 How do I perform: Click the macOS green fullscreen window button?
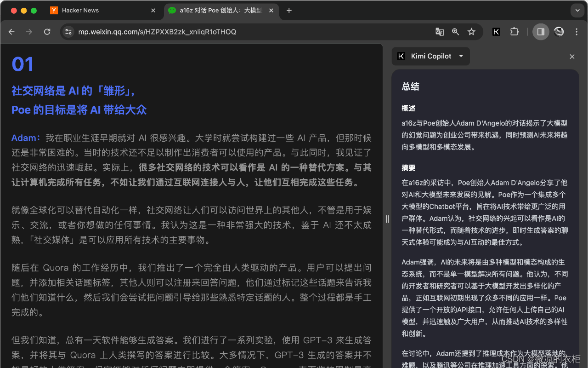(34, 11)
